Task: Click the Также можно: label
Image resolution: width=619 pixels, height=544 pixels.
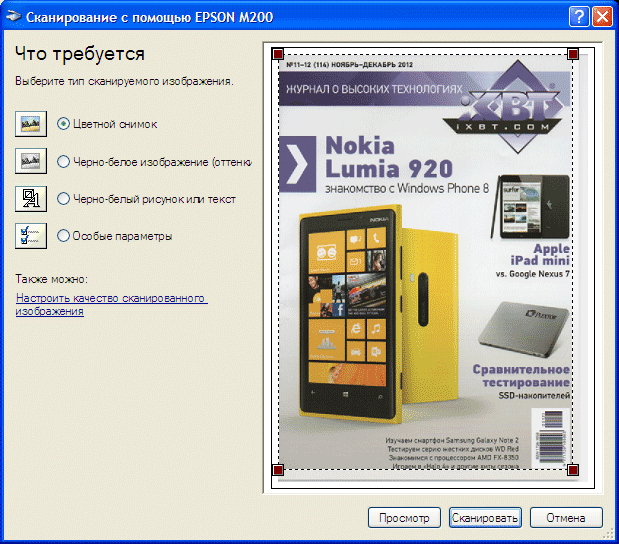Action: (51, 279)
